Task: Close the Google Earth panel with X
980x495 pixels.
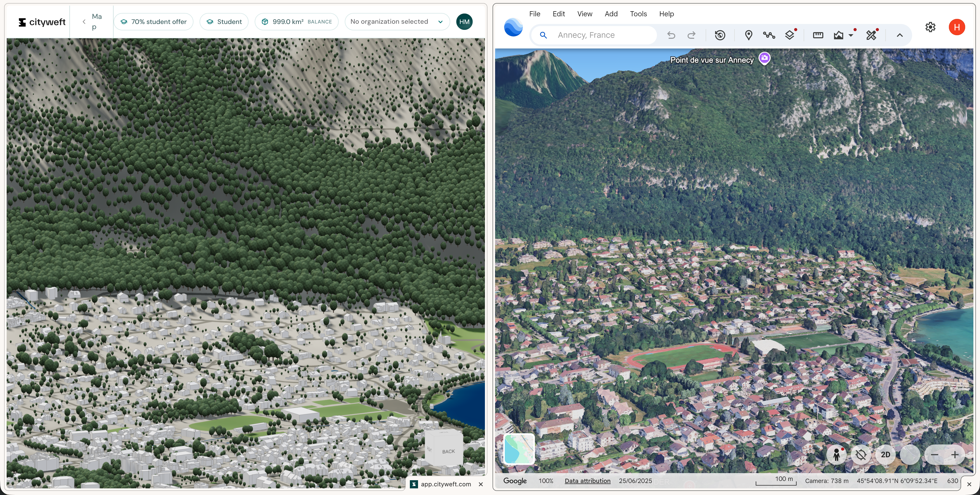Action: 969,484
